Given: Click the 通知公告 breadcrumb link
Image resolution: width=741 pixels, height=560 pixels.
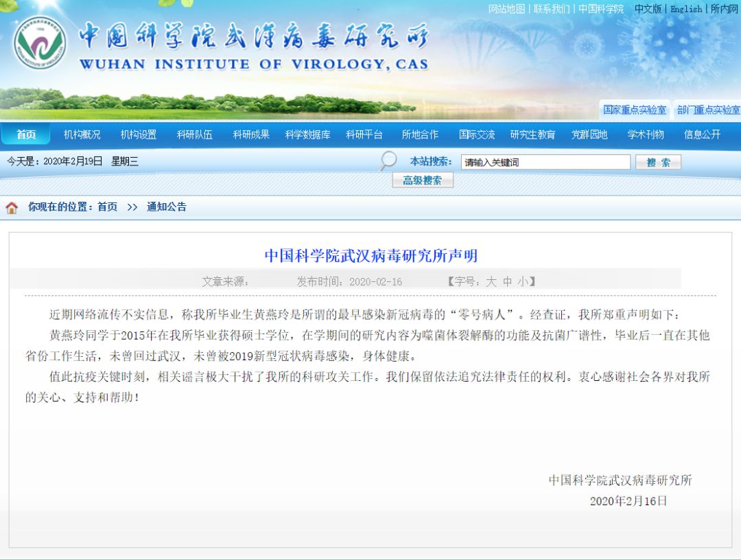Looking at the screenshot, I should pos(166,207).
